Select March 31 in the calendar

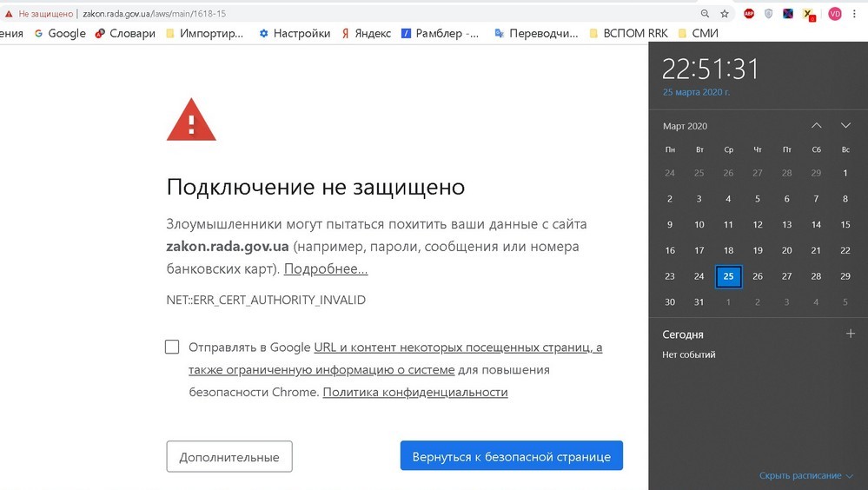click(x=699, y=302)
